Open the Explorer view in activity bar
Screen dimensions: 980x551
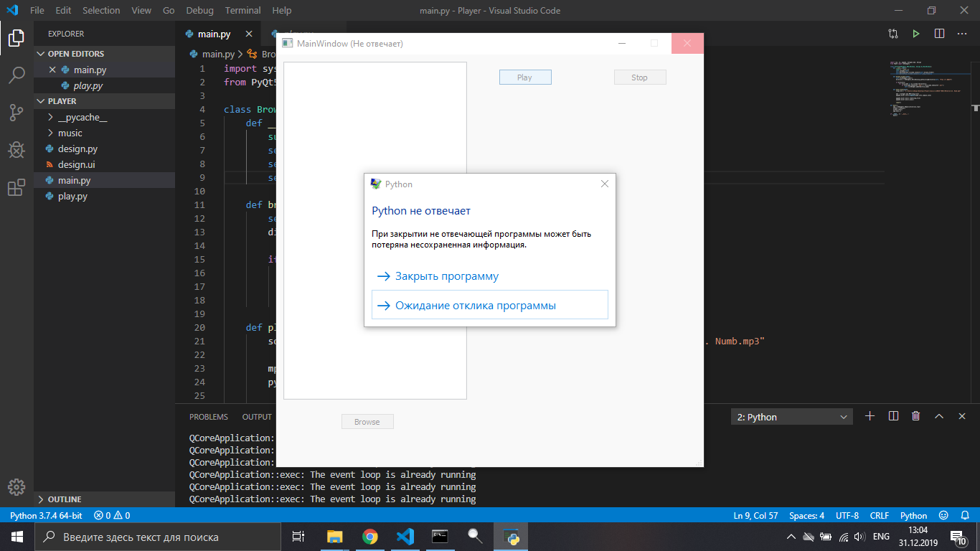point(17,38)
